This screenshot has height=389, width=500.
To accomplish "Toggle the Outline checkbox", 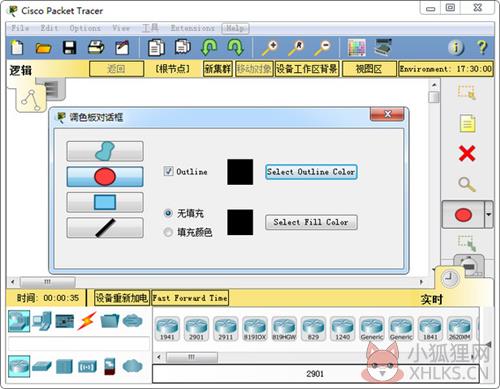I will click(168, 171).
